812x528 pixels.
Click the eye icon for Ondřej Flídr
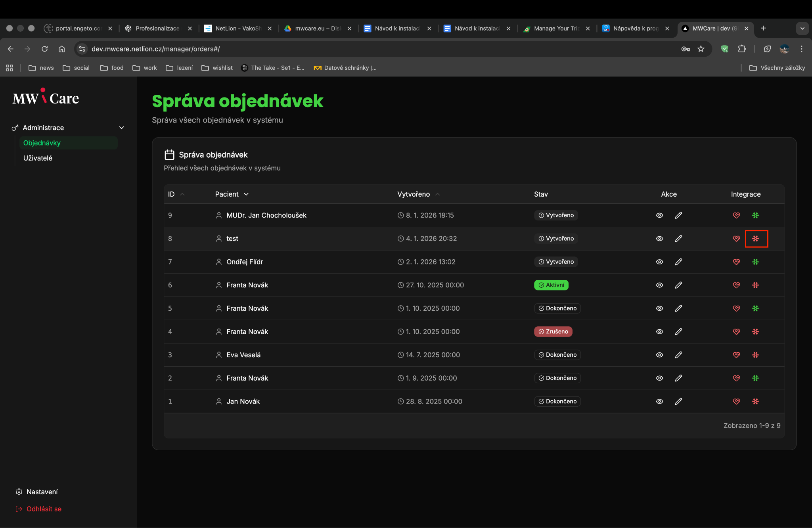tap(659, 262)
